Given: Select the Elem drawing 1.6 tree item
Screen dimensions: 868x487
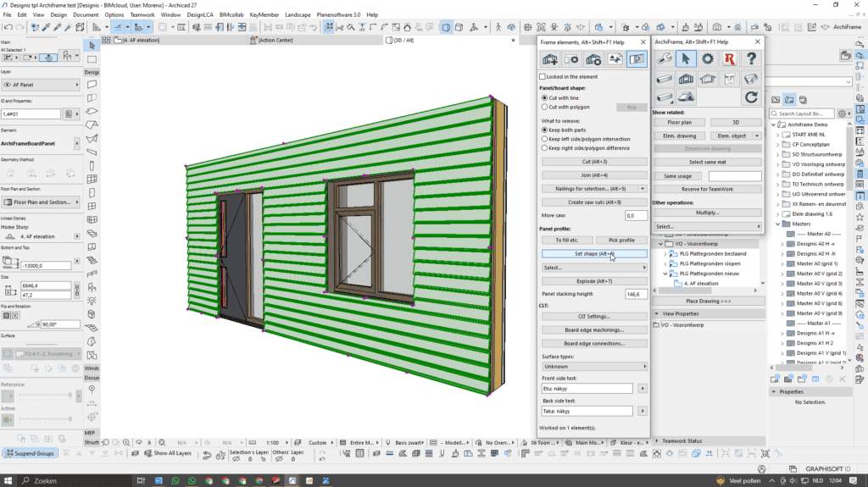Looking at the screenshot, I should click(811, 214).
